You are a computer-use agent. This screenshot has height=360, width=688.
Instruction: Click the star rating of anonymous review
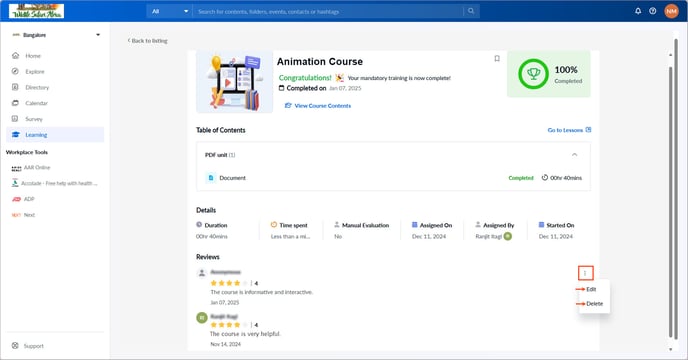[x=229, y=283]
